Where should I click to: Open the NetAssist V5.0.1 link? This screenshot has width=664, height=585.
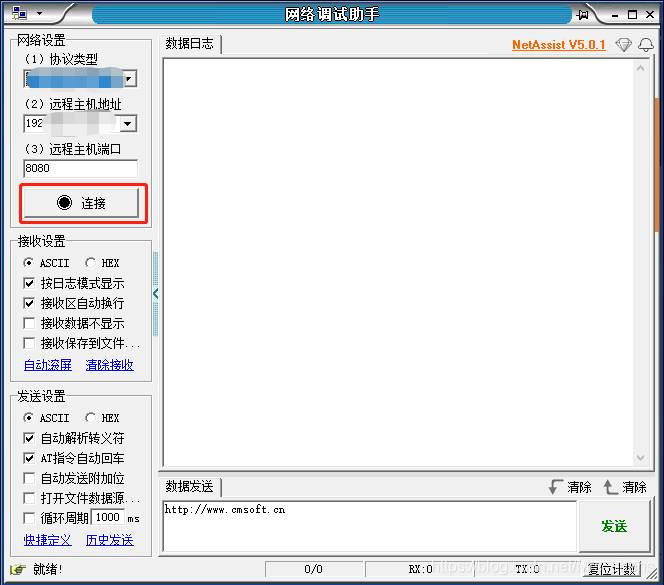pos(559,44)
